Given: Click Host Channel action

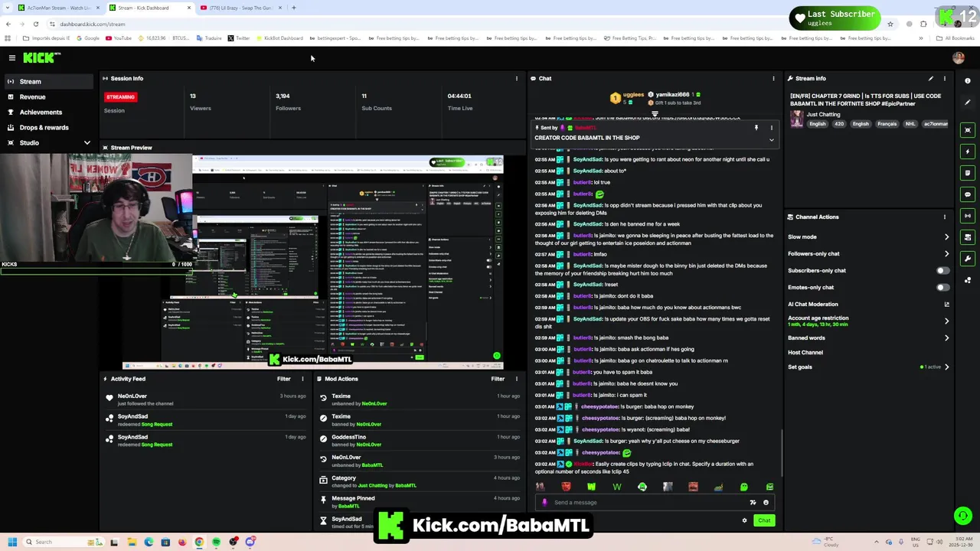Looking at the screenshot, I should tap(805, 352).
